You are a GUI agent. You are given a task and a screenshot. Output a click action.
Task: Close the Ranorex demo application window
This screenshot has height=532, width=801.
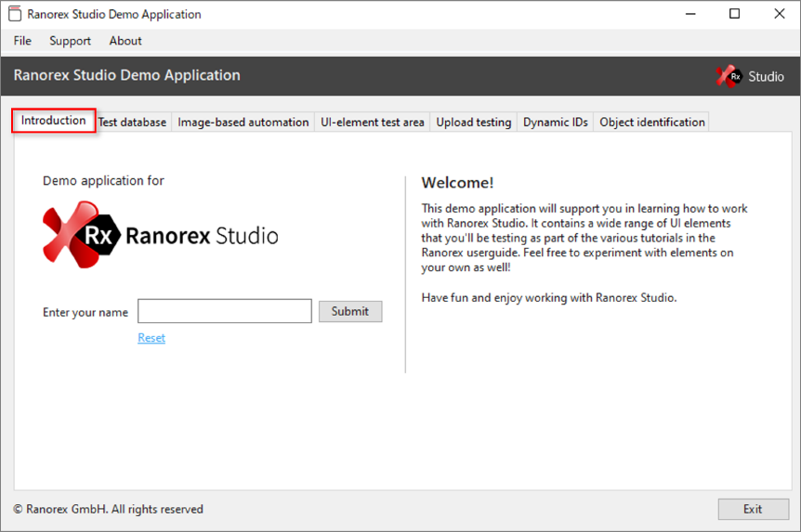(780, 14)
